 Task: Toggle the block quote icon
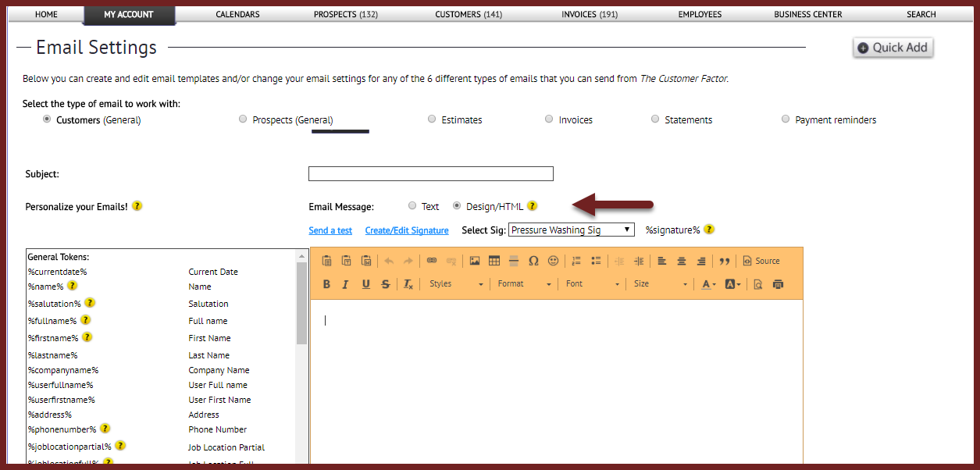coord(724,261)
